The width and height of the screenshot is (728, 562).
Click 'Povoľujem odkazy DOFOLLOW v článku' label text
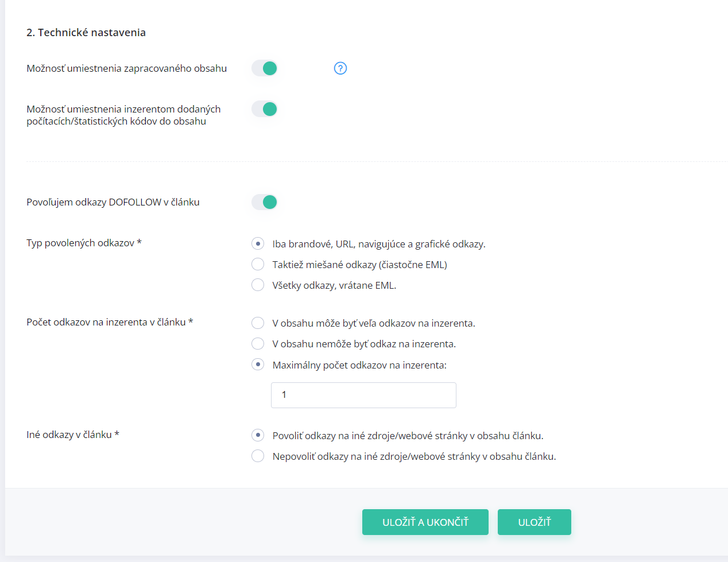113,202
